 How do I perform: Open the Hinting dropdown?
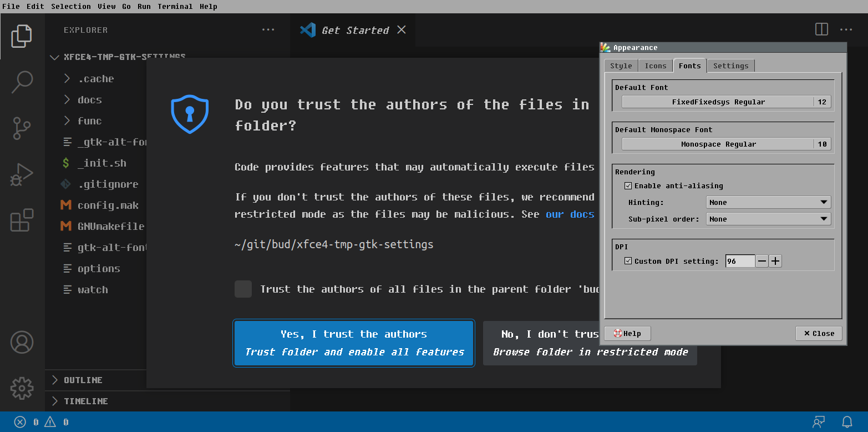pos(768,202)
